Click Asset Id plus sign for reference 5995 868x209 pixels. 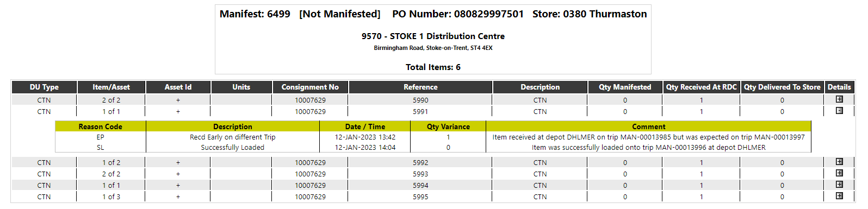(178, 197)
